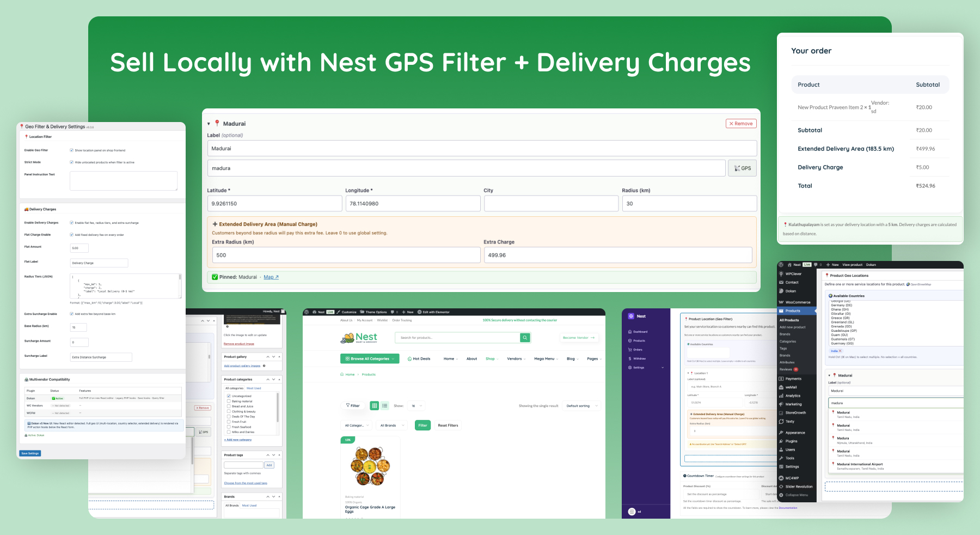
Task: Open the Blog menu in storefront navigation
Action: tap(572, 359)
